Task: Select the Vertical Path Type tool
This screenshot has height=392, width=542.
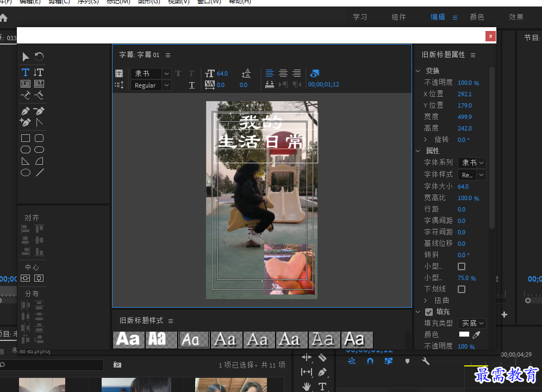Action: point(39,95)
